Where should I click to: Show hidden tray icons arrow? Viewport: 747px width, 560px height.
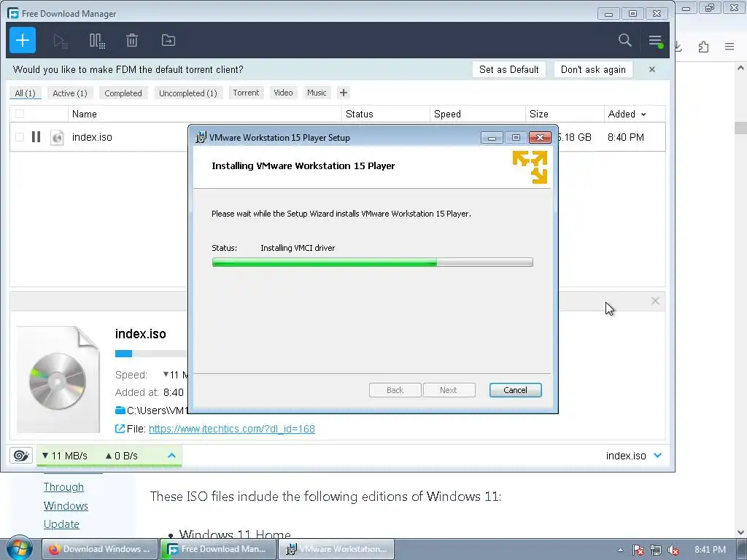(620, 550)
